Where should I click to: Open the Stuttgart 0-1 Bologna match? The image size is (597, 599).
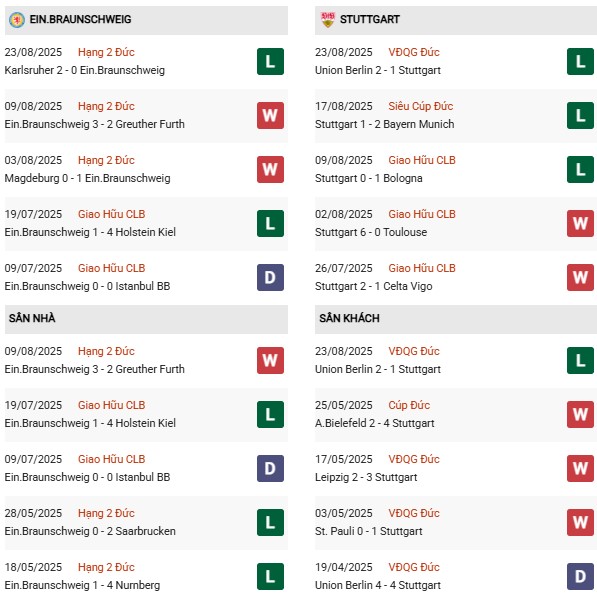(x=369, y=178)
